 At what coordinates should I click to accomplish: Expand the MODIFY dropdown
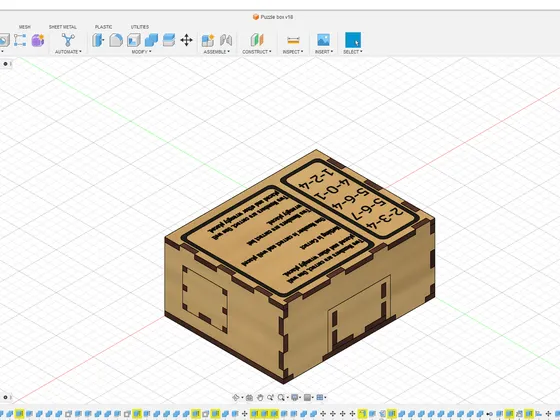click(141, 52)
